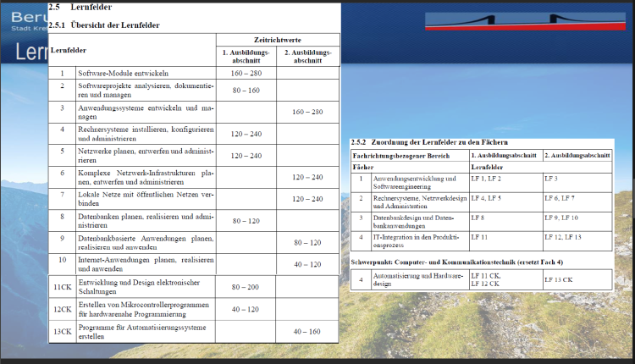The height and width of the screenshot is (364, 635).
Task: Click "Netzwerke planen, entwerfen und administrieren" row 5
Action: [146, 156]
